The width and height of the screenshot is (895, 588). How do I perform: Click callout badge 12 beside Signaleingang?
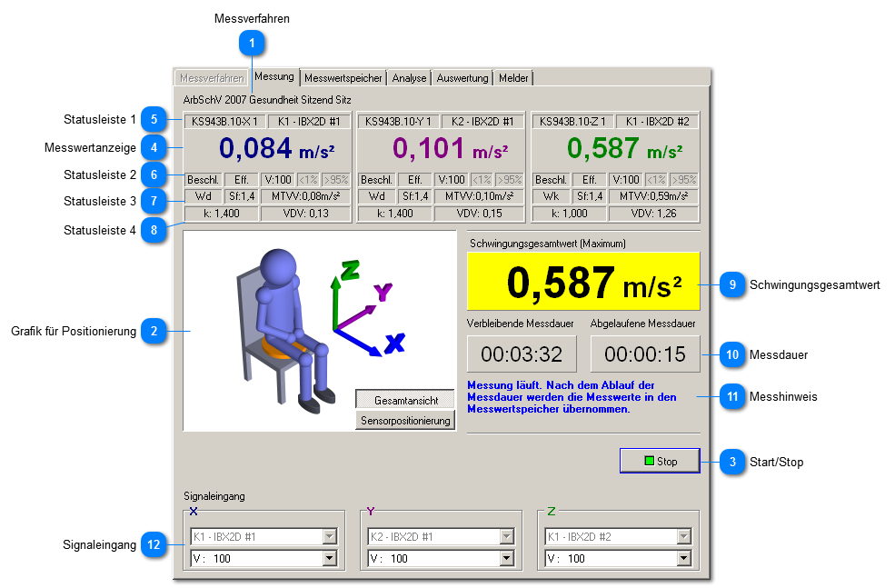tap(154, 545)
